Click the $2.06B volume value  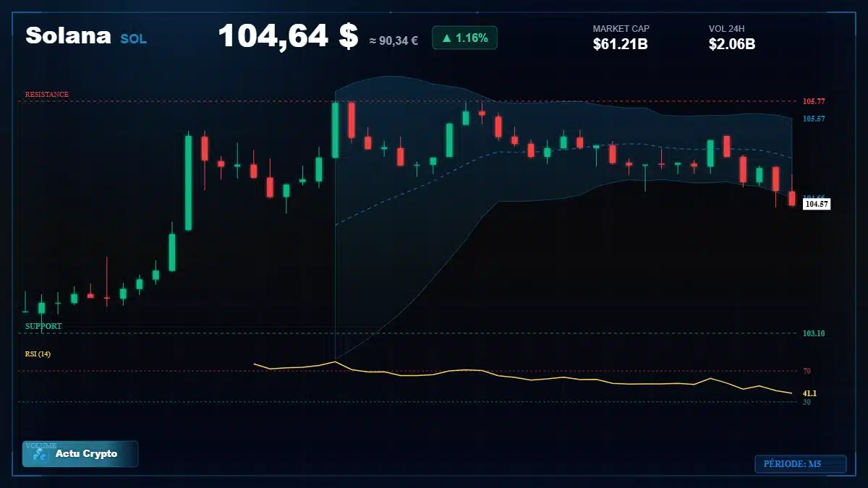coord(732,44)
